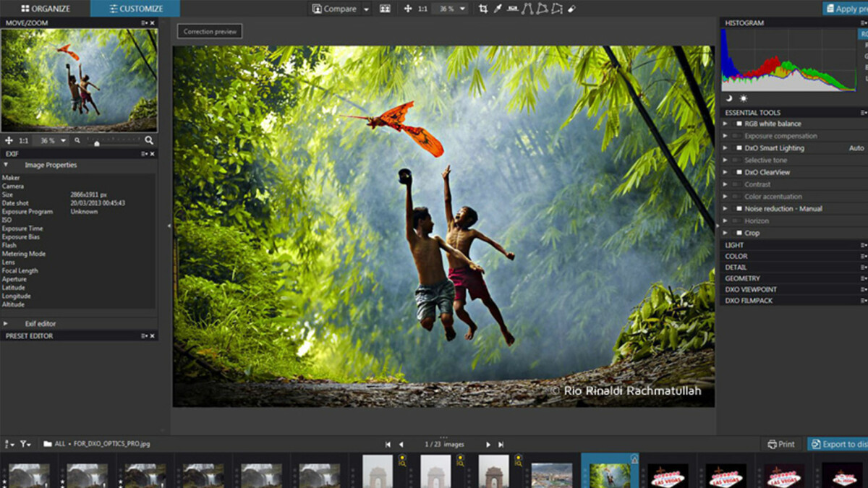Click the 1:1 zoom icon in top toolbar

422,8
